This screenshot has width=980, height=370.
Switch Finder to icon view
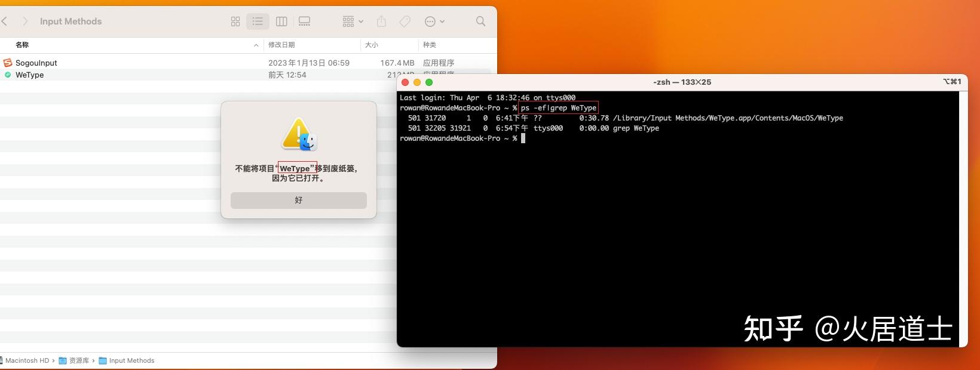(x=235, y=21)
